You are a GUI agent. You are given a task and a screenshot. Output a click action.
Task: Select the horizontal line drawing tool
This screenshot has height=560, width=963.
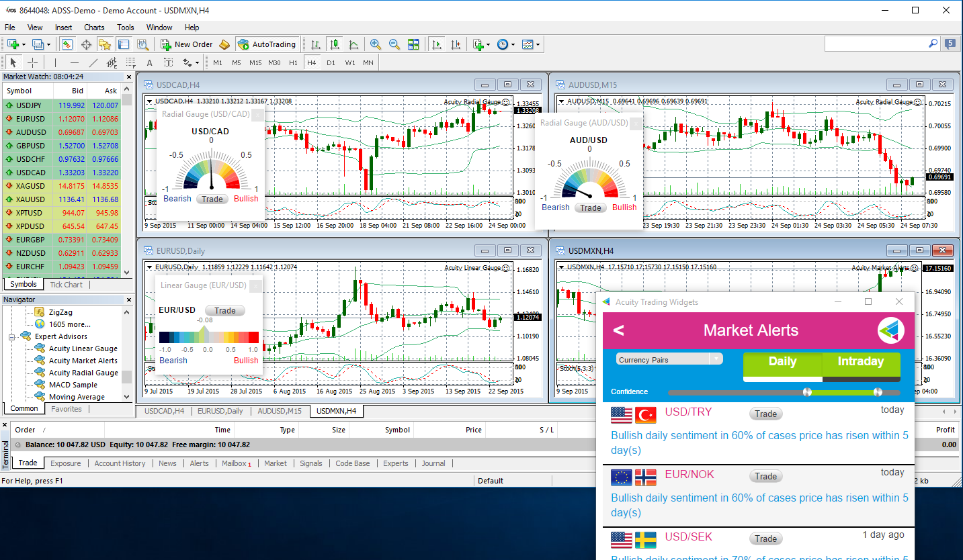[74, 62]
